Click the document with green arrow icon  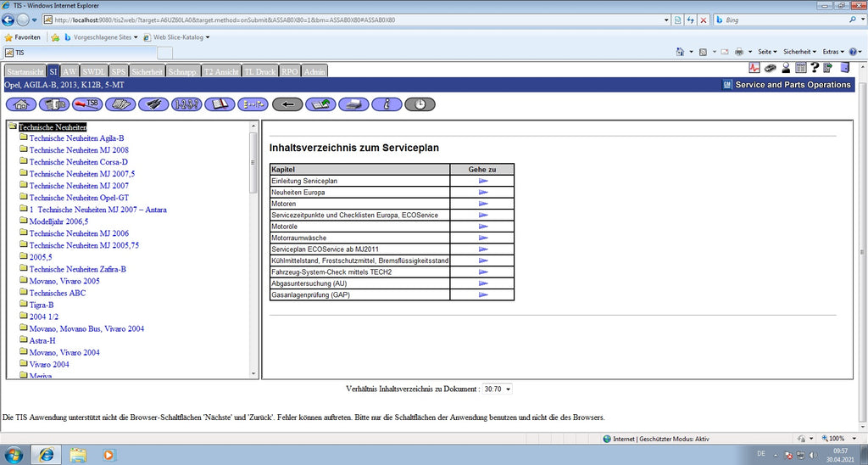click(x=828, y=68)
